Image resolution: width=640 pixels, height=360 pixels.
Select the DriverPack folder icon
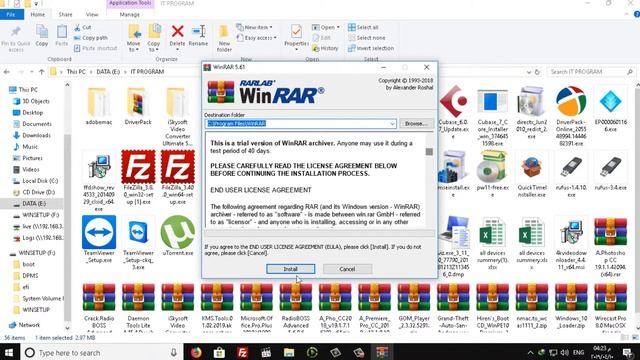coord(138,102)
